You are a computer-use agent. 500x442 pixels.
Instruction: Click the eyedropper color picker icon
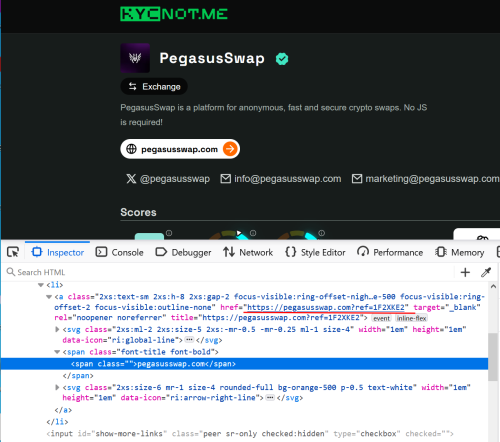[x=486, y=272]
